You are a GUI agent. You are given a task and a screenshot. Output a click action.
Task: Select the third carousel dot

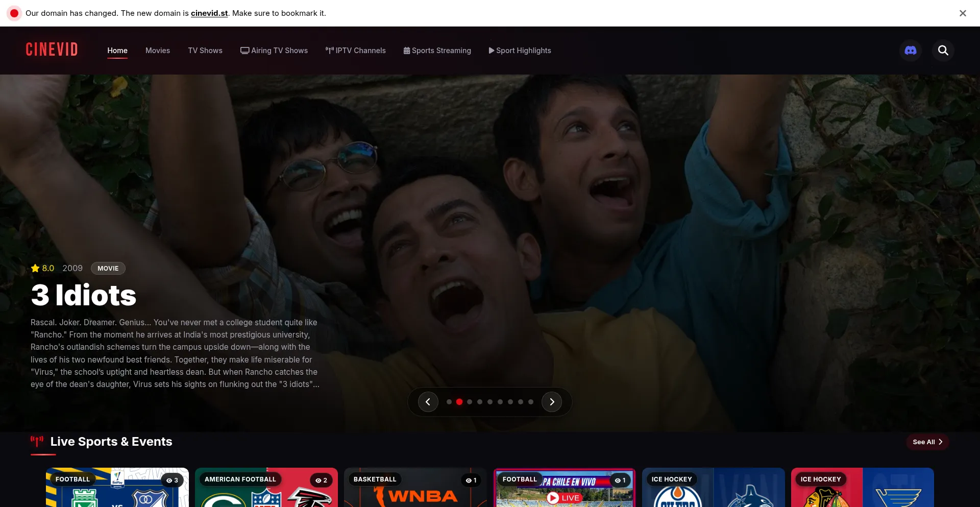[470, 402]
